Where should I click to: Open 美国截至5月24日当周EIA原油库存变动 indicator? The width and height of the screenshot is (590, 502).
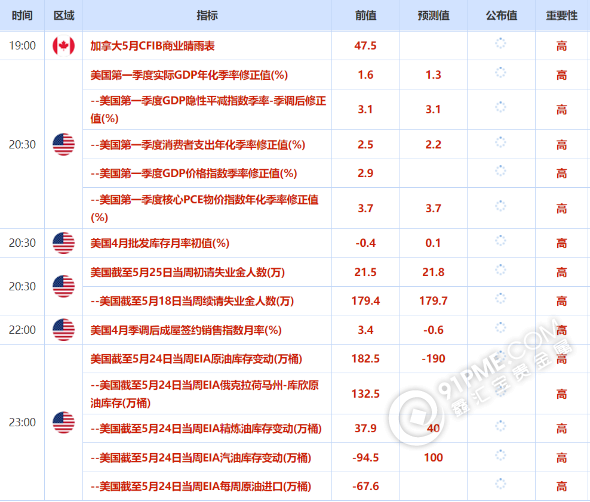(196, 359)
